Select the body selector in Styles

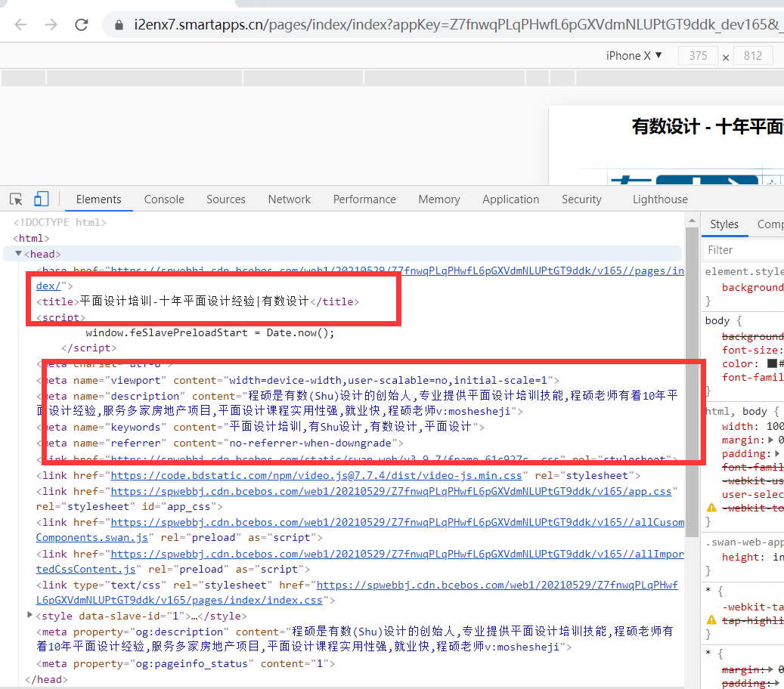717,321
